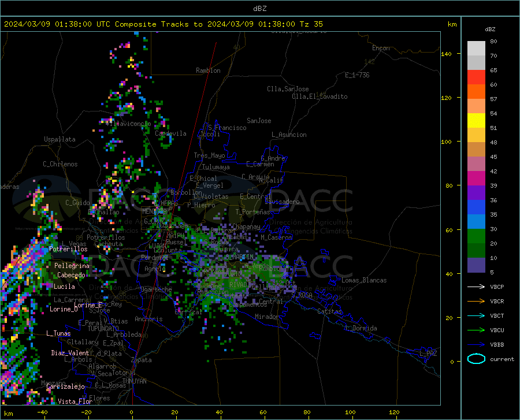This screenshot has height=420, width=520.
Task: Click the 'E_Vergel' map label
Action: point(209,185)
